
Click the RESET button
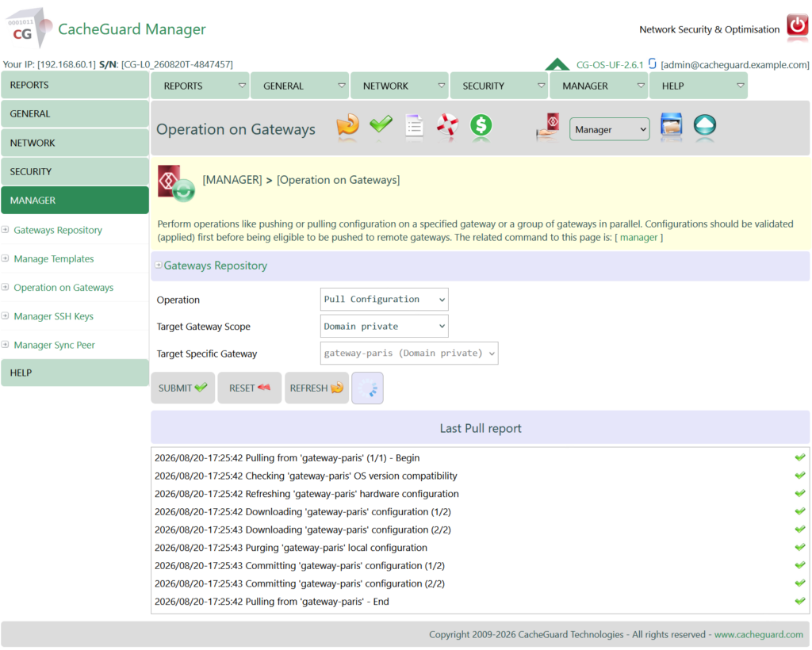[x=250, y=388]
